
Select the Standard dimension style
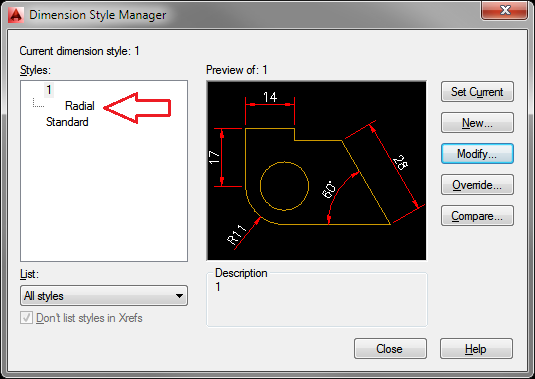[67, 122]
